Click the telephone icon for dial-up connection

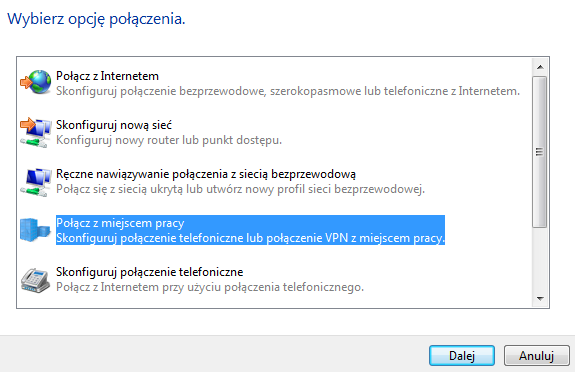35,280
